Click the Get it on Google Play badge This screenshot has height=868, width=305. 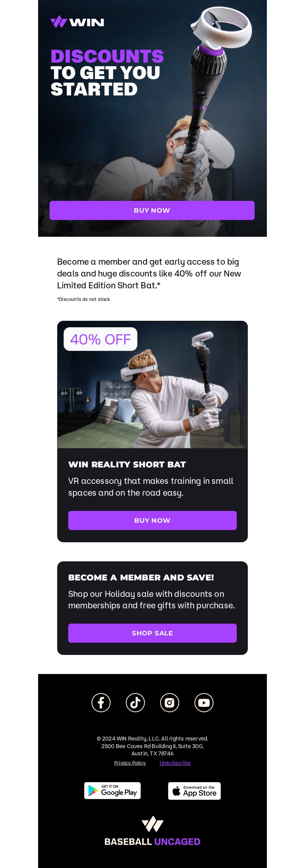(x=112, y=790)
